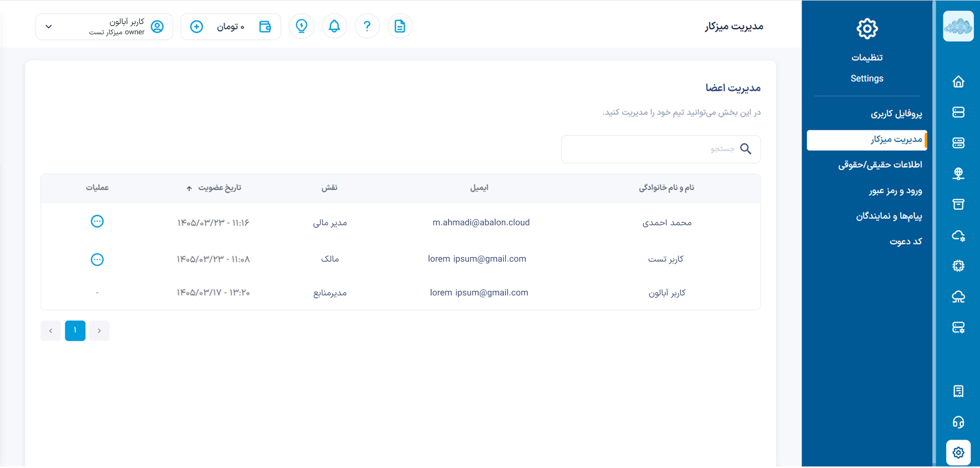Click the help question mark icon
This screenshot has width=980, height=468.
point(367,26)
